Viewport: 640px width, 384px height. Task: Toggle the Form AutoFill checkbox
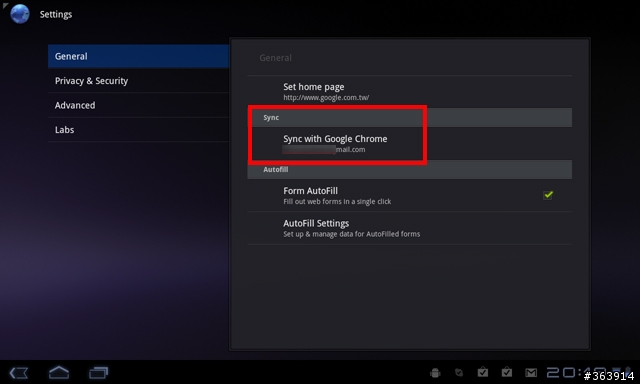point(548,195)
